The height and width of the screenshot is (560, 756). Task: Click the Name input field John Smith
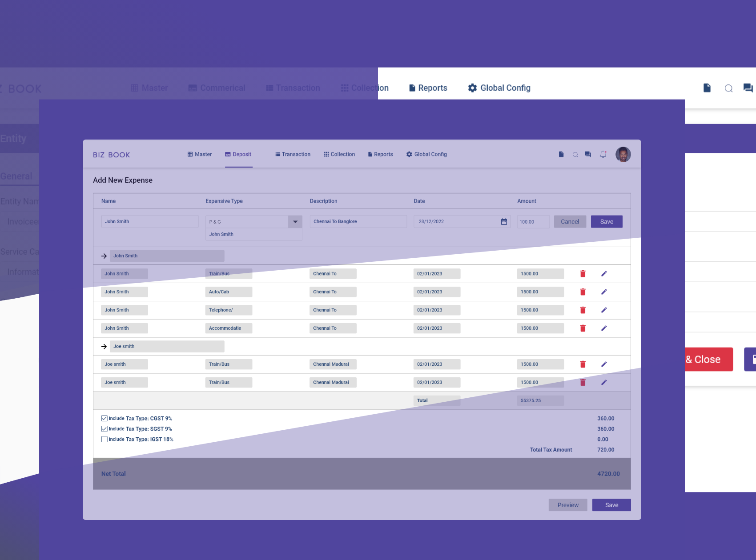[150, 222]
